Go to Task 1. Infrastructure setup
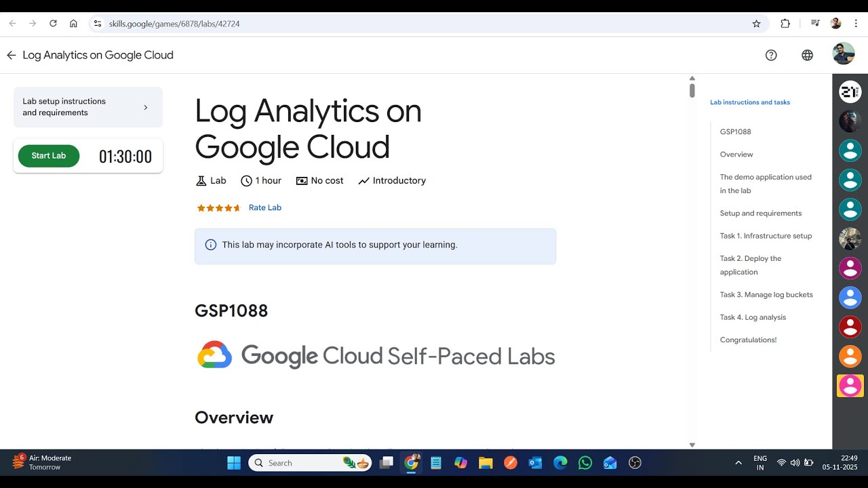This screenshot has height=488, width=868. (766, 236)
